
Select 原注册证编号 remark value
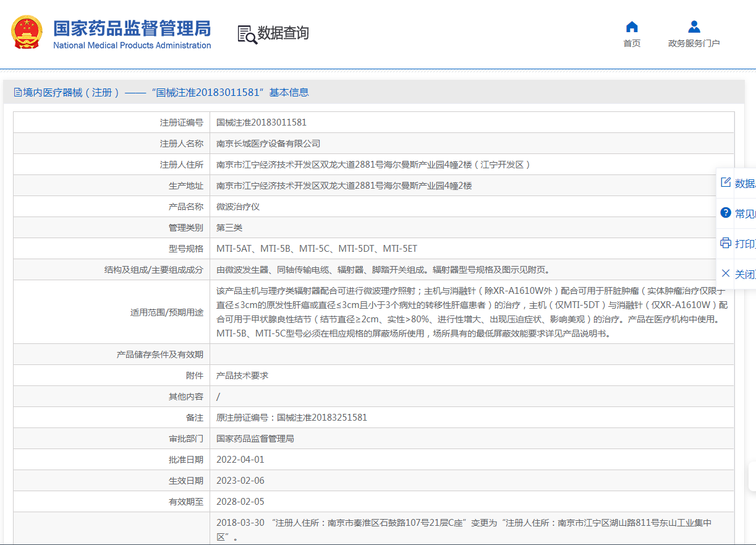pyautogui.click(x=292, y=418)
